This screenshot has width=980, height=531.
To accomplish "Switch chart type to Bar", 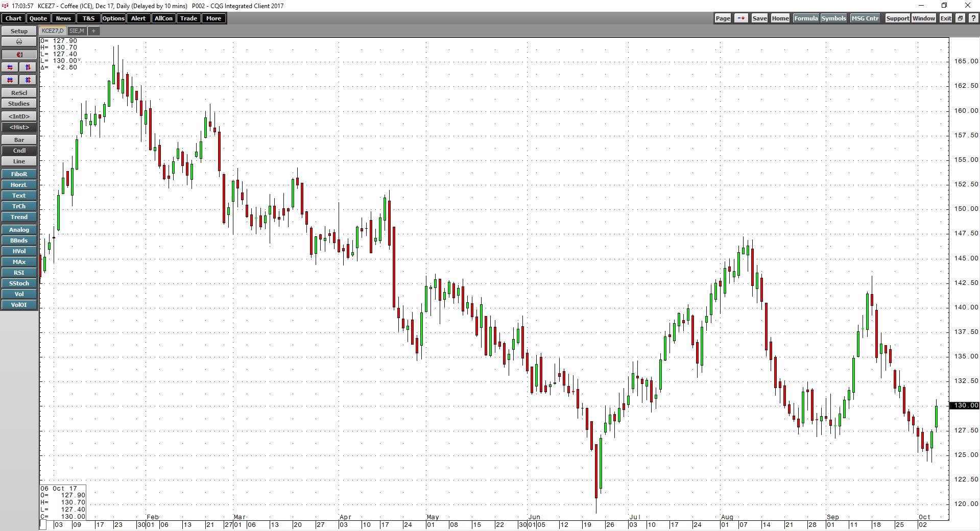I will coord(19,140).
